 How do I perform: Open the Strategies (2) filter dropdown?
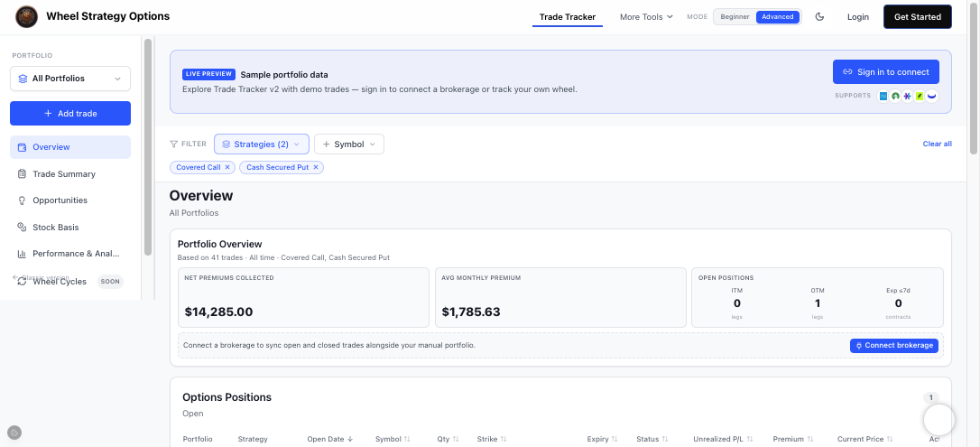[x=262, y=144]
